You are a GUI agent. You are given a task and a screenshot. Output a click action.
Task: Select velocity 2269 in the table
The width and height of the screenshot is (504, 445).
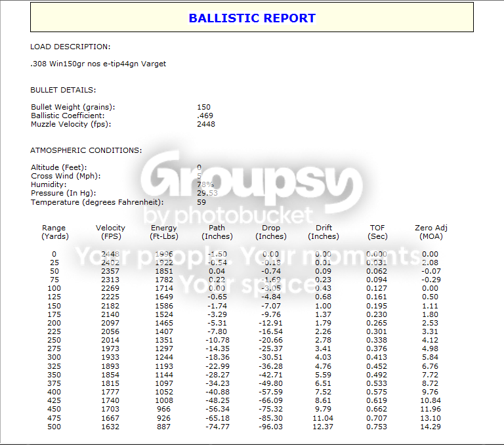110,288
